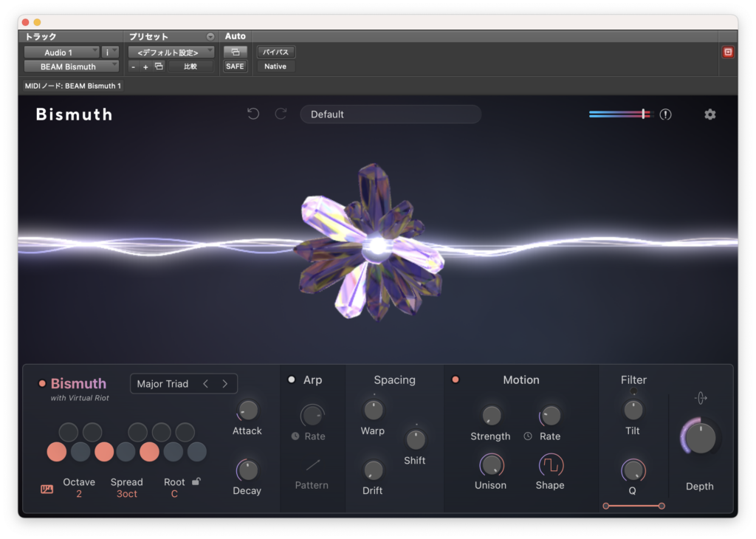This screenshot has height=539, width=756.
Task: Open the Default preset browser field
Action: click(391, 114)
